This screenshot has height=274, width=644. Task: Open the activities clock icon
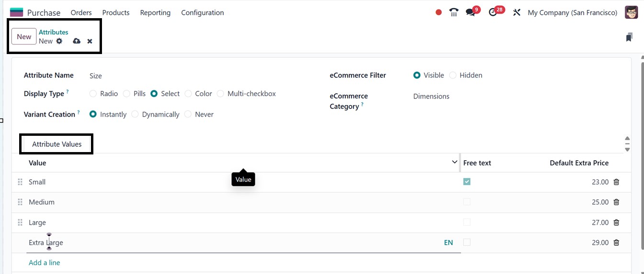[493, 12]
